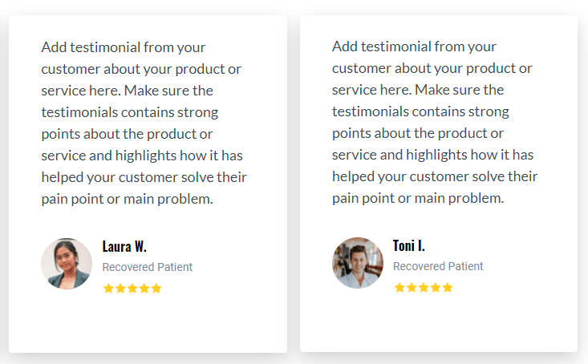Image resolution: width=588 pixels, height=364 pixels.
Task: Click the second star in Laura's rating
Action: 120,289
